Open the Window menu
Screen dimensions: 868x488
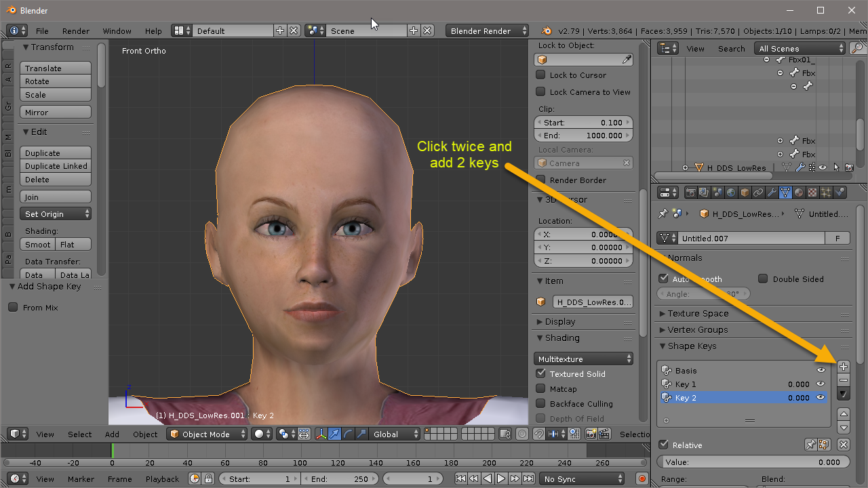click(x=117, y=31)
